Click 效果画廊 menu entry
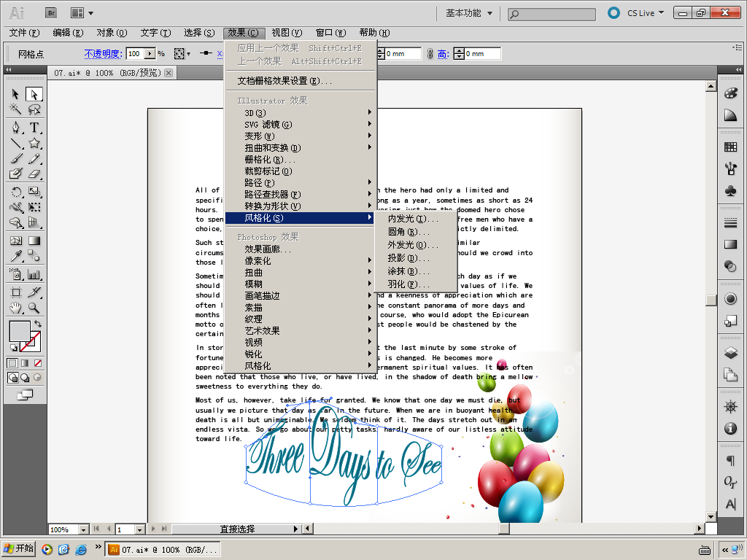747x560 pixels. click(301, 249)
